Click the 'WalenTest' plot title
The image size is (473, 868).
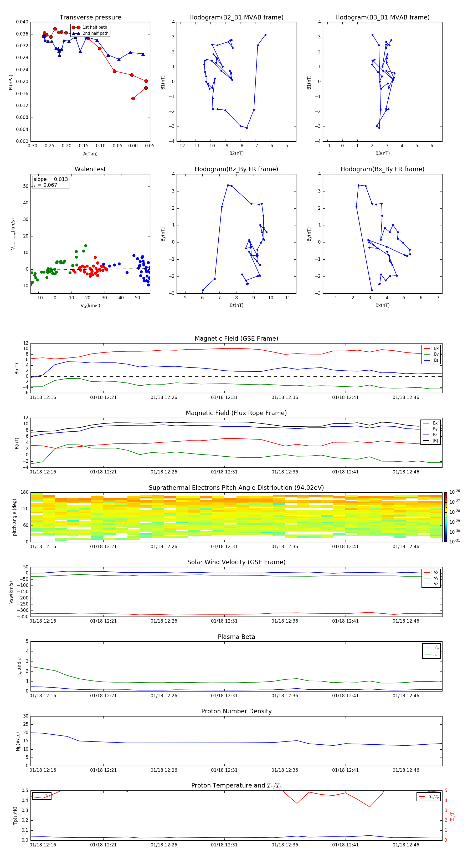click(x=90, y=169)
